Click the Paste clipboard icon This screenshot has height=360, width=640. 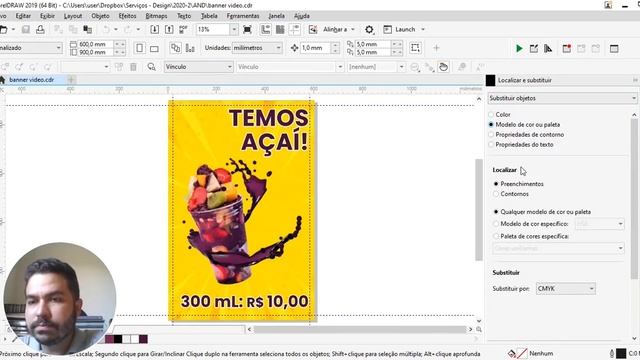coord(87,29)
